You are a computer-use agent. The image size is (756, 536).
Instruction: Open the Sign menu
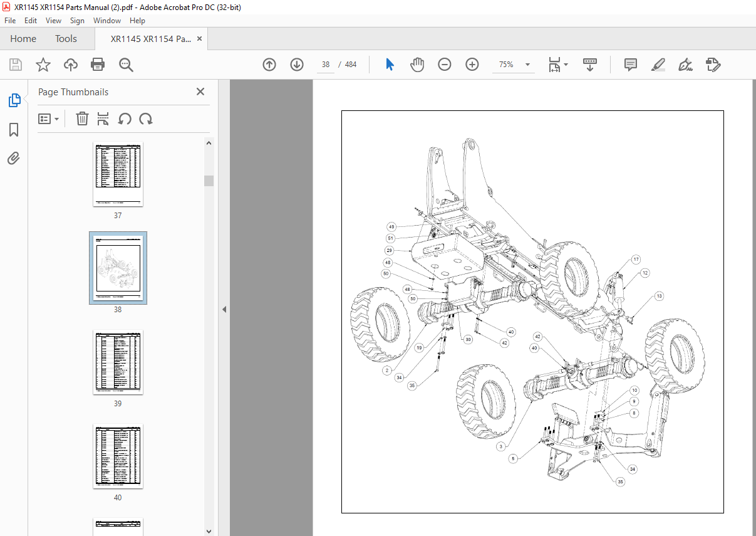pyautogui.click(x=78, y=21)
